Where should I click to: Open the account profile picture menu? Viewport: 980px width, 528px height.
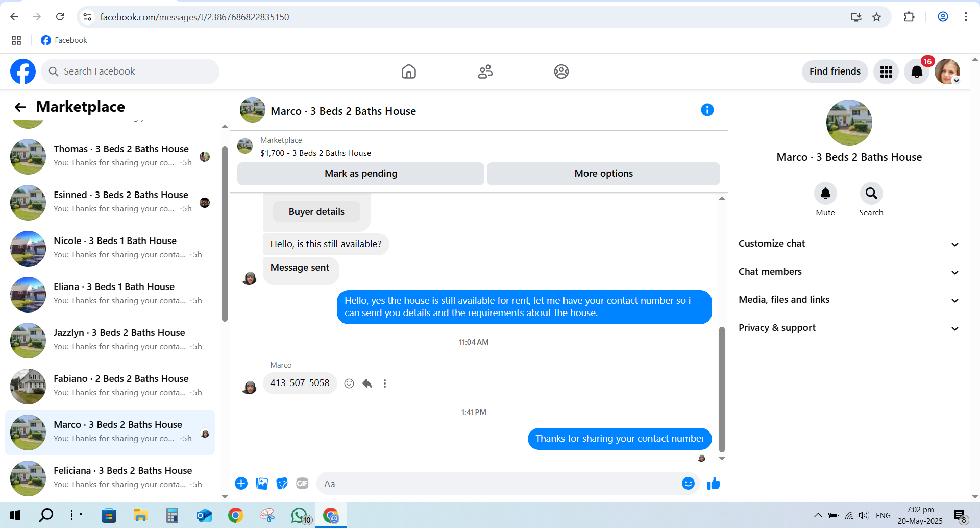point(947,71)
